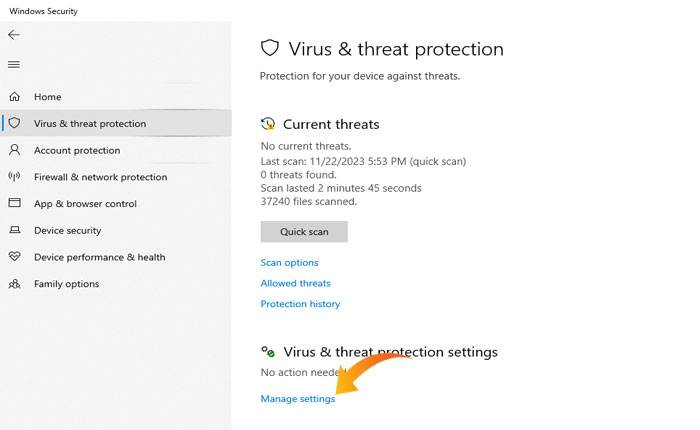Open Device performance & health section

click(x=99, y=257)
